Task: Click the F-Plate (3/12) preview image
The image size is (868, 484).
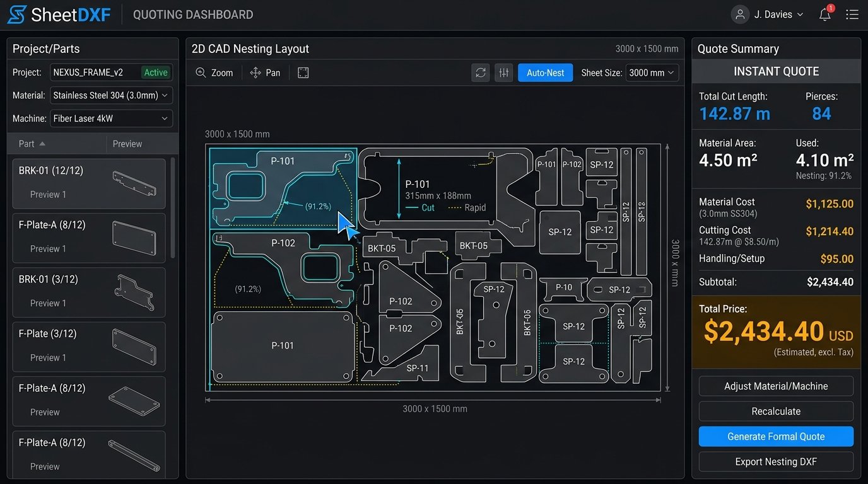Action: (134, 347)
